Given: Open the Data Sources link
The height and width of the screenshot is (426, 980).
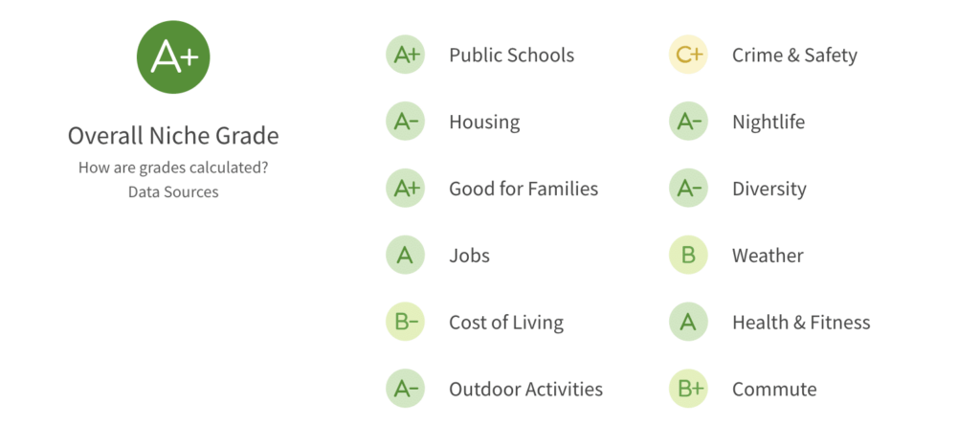Looking at the screenshot, I should click(173, 191).
